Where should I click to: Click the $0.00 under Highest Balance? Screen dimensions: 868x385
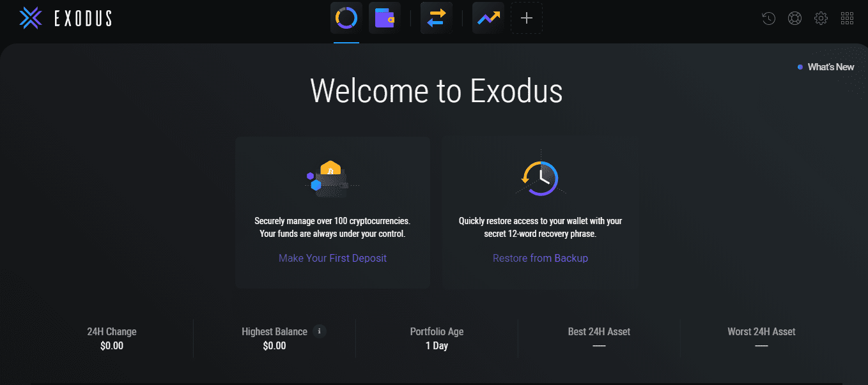[274, 346]
